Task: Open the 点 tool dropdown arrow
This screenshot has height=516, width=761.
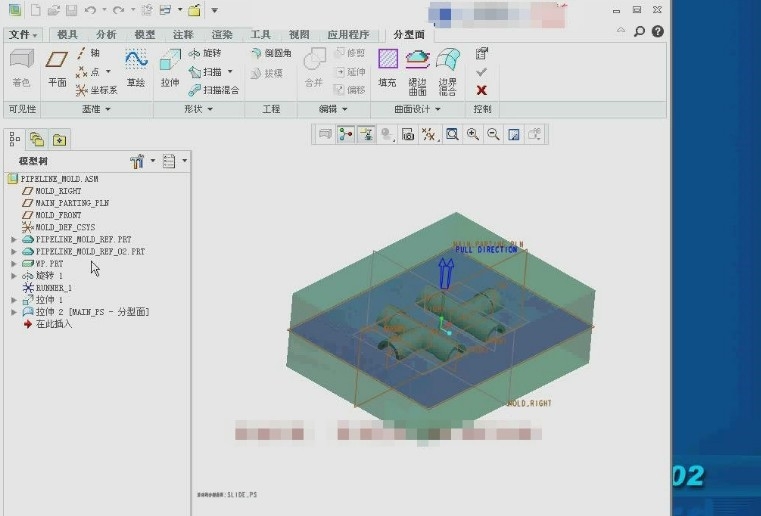Action: tap(108, 71)
